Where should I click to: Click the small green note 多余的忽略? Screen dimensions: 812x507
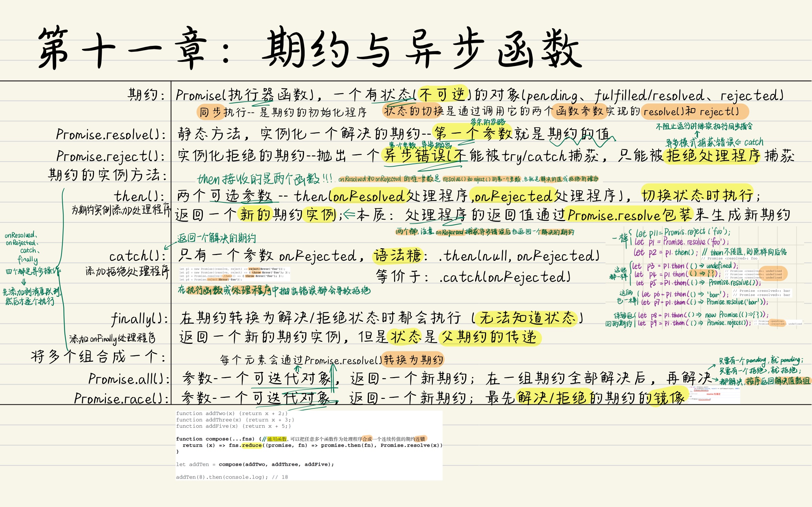[x=488, y=122]
